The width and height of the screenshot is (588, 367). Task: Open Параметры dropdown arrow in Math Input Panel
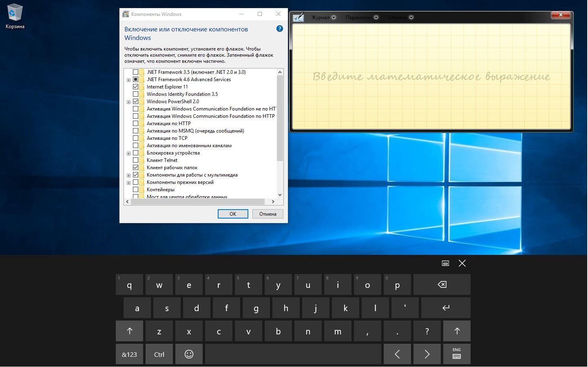coord(376,18)
